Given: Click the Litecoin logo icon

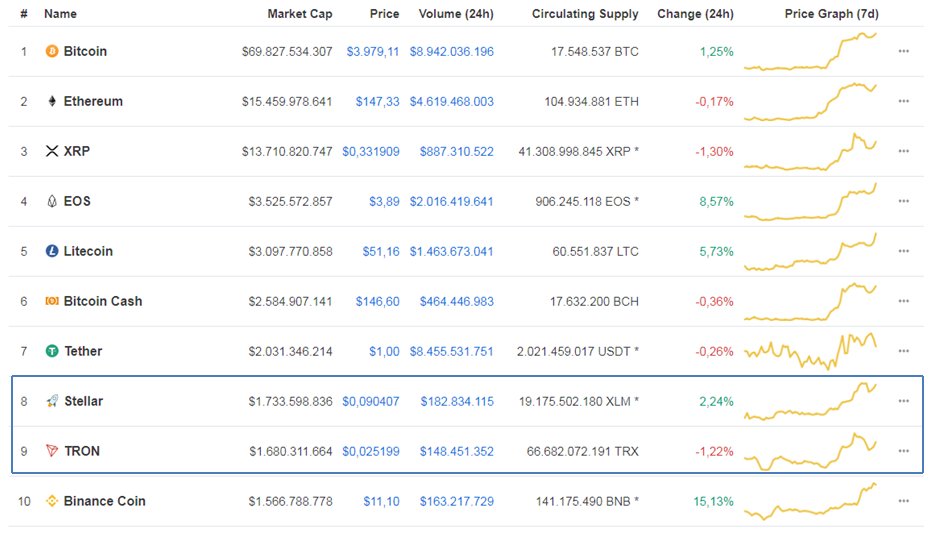Looking at the screenshot, I should tap(52, 251).
